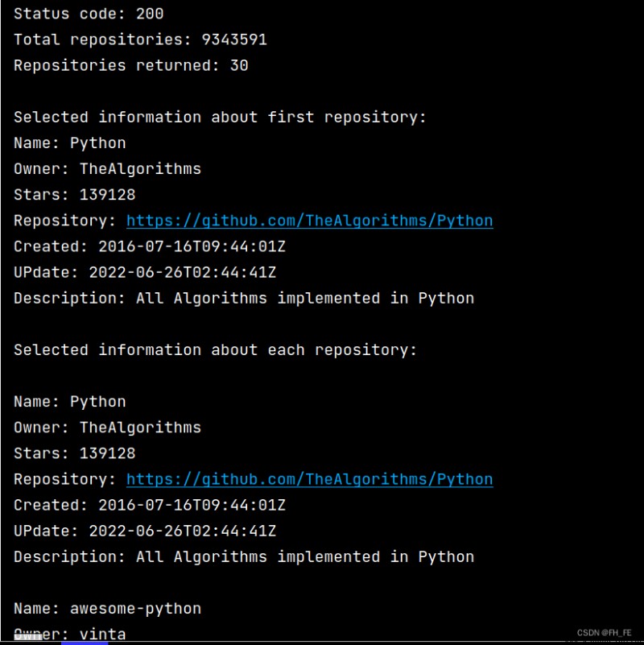644x645 pixels.
Task: Click first Created: 2016-07-16T09:44:01Z line
Action: coord(150,246)
